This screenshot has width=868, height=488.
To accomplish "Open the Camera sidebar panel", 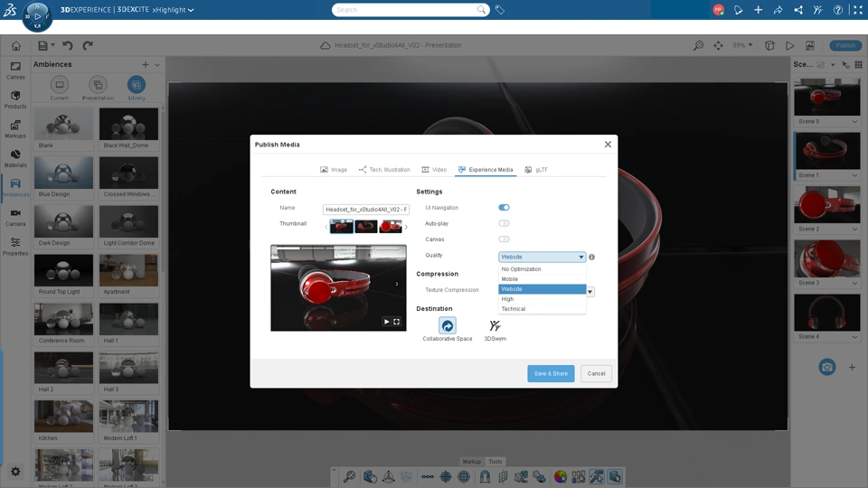I will point(15,217).
